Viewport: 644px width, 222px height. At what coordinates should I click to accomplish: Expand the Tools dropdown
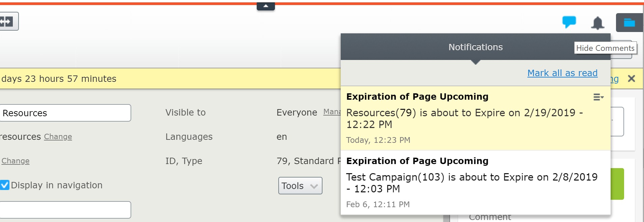click(300, 186)
